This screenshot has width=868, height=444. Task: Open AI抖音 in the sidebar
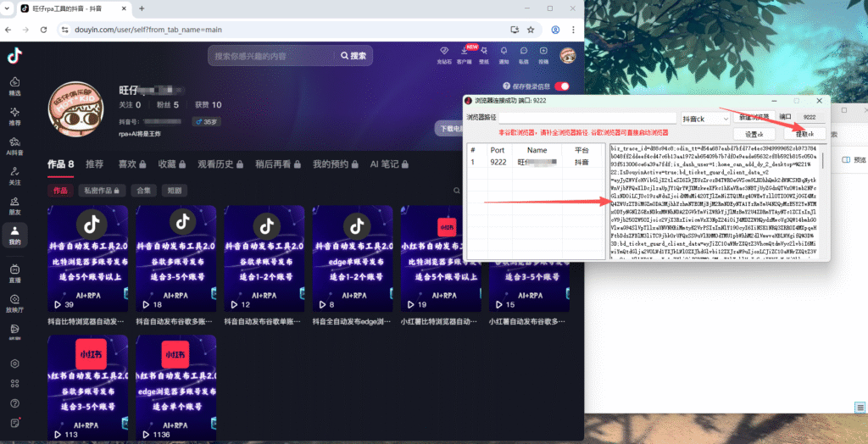[14, 146]
